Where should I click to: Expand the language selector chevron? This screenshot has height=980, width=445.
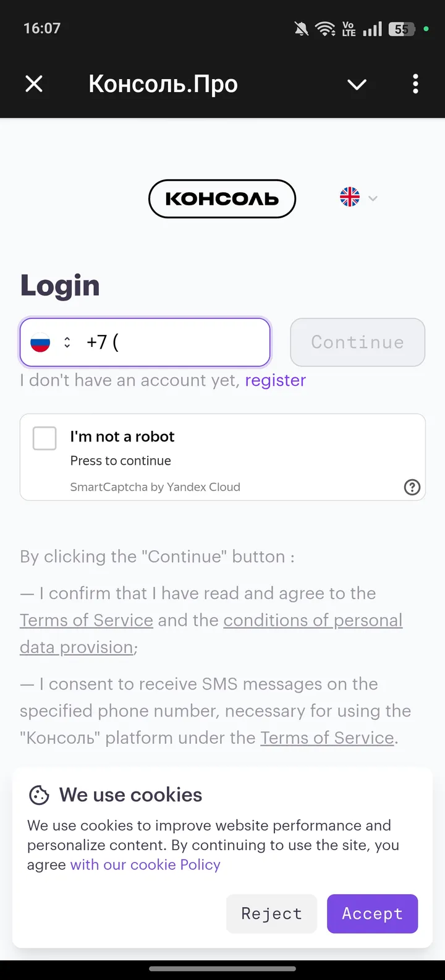pyautogui.click(x=373, y=198)
